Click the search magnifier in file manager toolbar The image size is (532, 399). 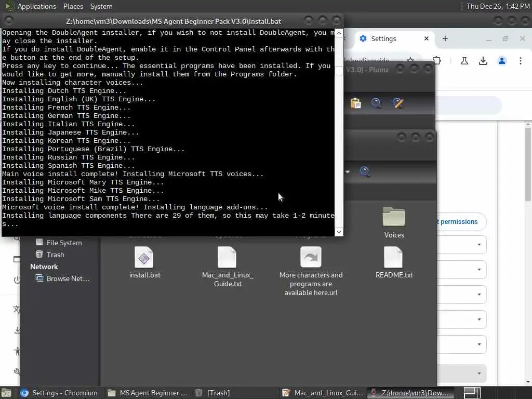(x=365, y=172)
